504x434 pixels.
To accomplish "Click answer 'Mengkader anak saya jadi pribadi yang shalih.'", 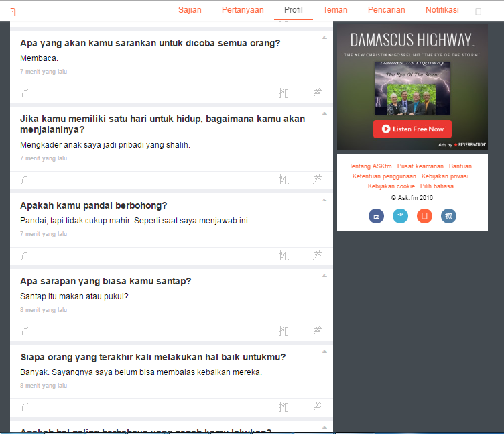I will tap(105, 145).
